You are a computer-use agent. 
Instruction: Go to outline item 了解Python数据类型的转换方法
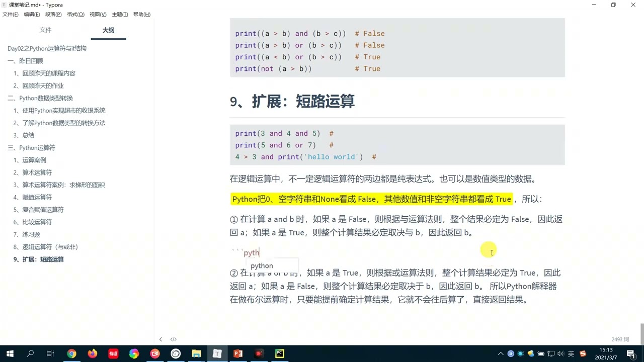[59, 123]
